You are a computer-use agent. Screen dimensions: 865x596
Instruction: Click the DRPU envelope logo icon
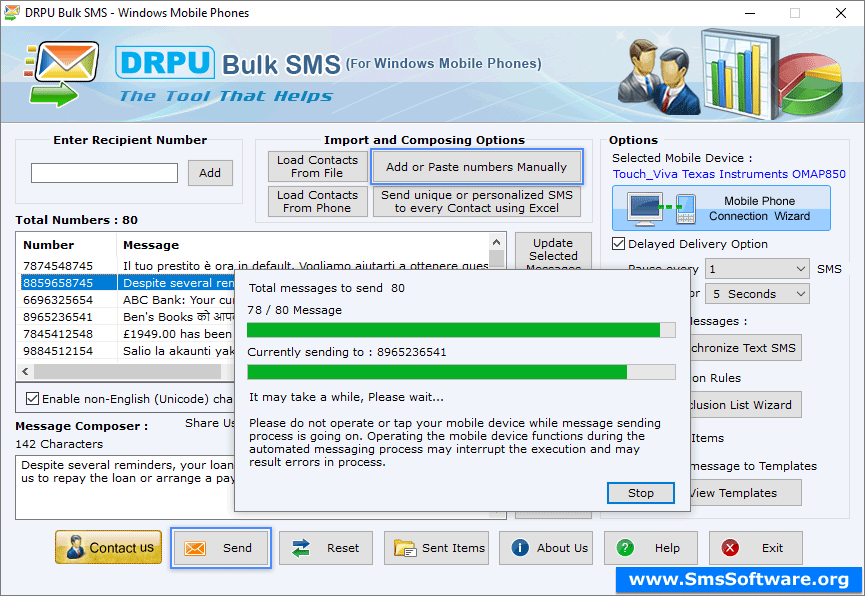click(61, 74)
